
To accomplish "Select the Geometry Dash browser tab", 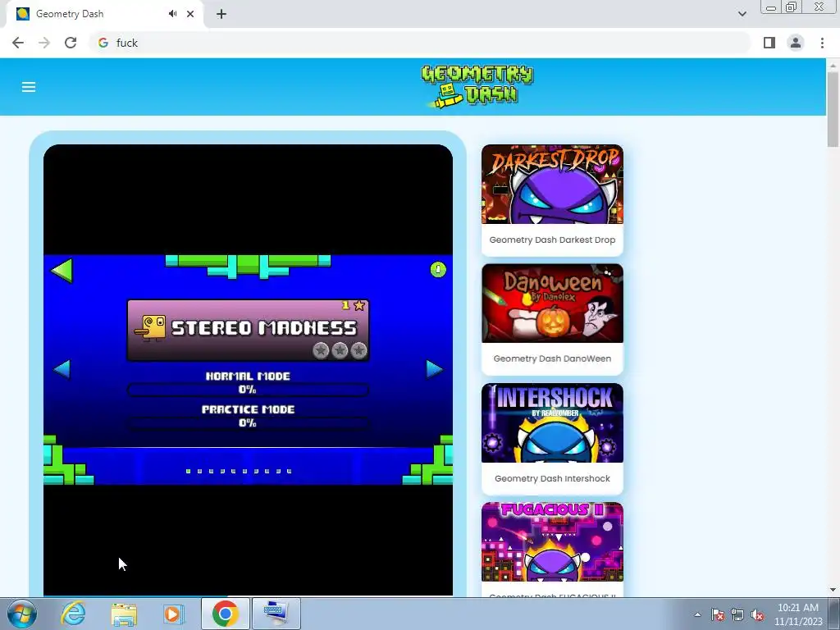I will [105, 14].
